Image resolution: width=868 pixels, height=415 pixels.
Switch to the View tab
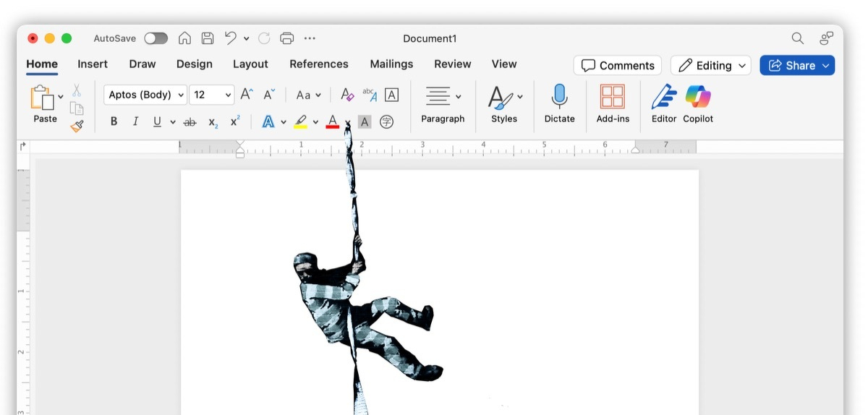(504, 64)
